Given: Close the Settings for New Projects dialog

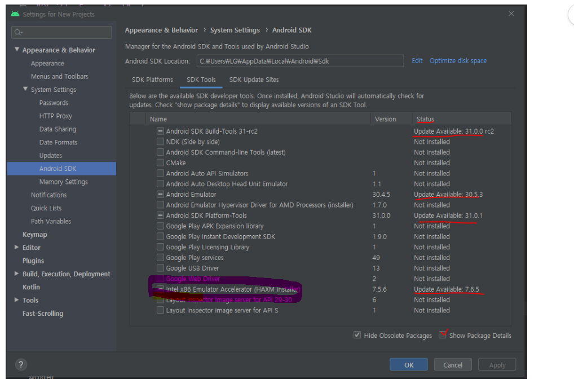Looking at the screenshot, I should pyautogui.click(x=511, y=14).
